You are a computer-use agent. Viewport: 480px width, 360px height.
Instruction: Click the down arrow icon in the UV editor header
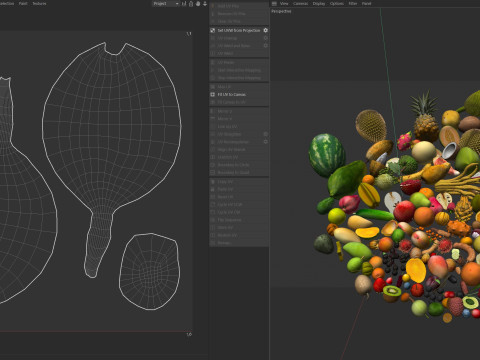[x=205, y=4]
